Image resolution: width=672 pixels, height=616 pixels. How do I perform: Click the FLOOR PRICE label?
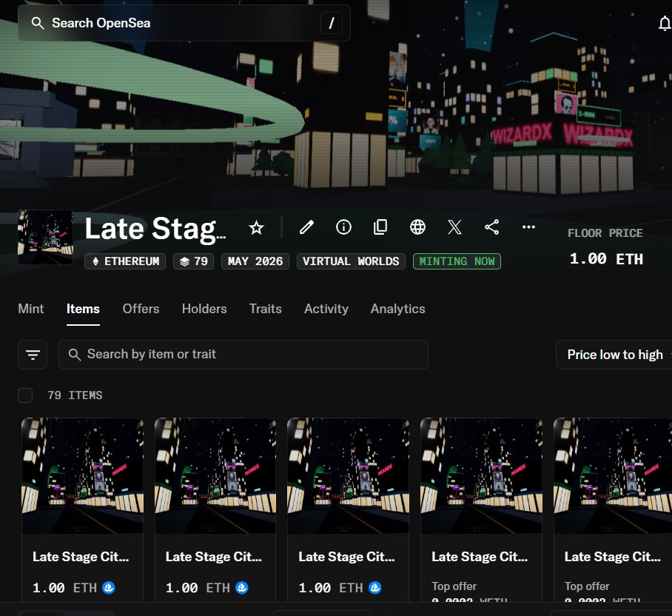[605, 233]
